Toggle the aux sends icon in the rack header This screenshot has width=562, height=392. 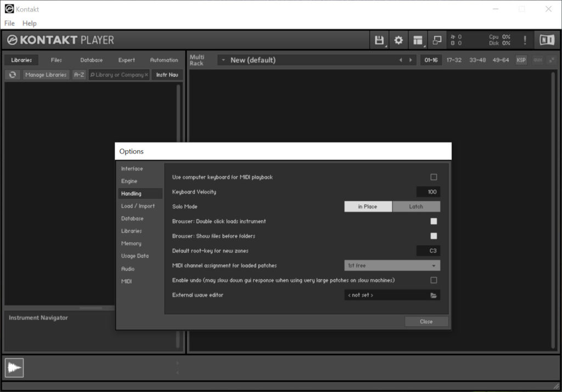(x=538, y=60)
